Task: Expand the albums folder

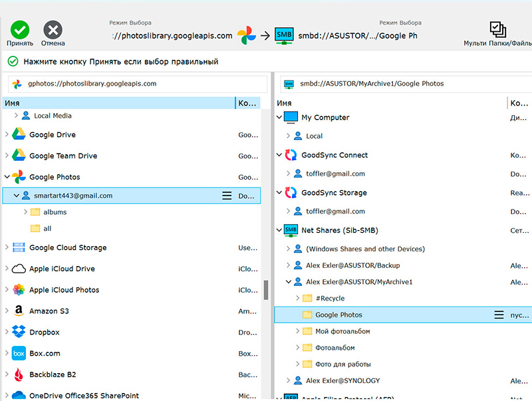Action: click(x=26, y=212)
